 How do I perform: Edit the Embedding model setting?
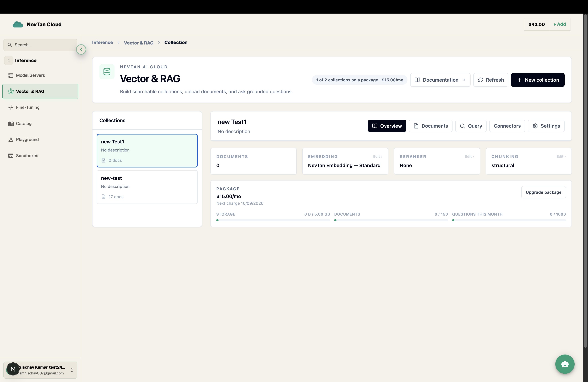pos(378,156)
